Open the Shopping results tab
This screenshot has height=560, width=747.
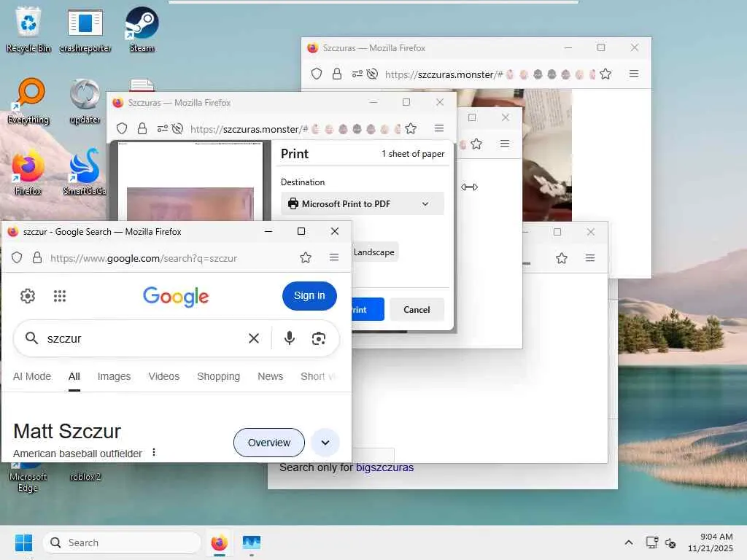pos(219,376)
